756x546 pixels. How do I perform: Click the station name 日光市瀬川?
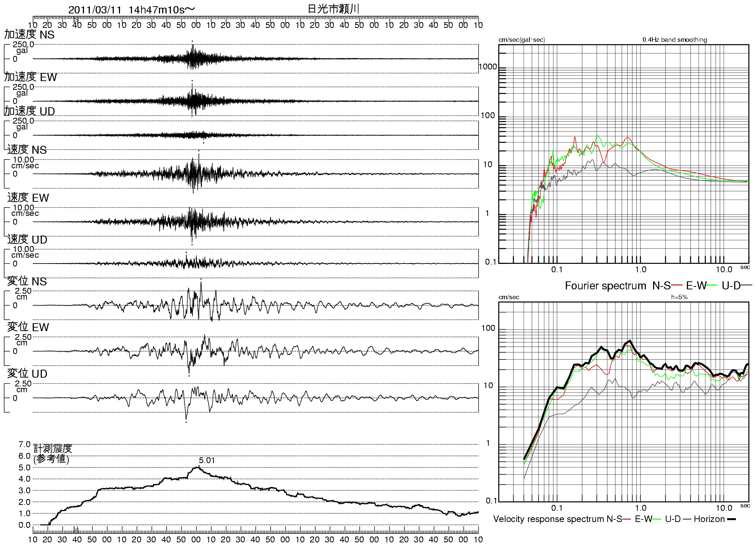pos(333,9)
